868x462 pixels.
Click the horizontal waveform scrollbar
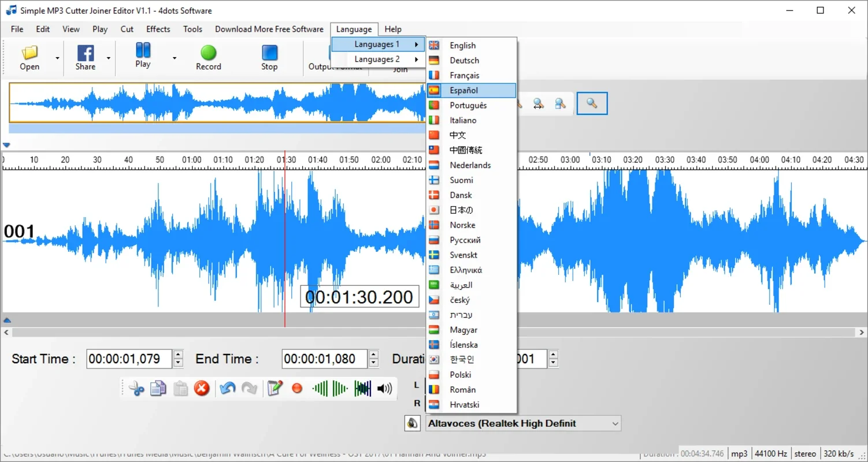(x=433, y=332)
